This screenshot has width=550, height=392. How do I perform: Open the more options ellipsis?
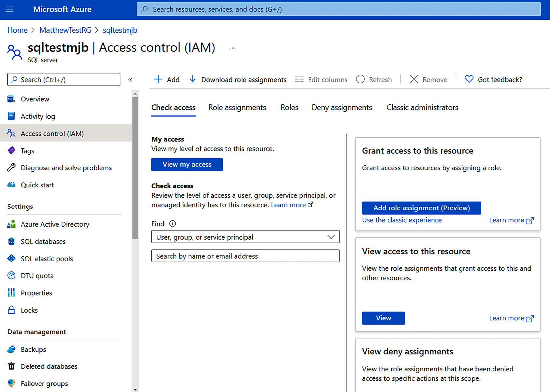tap(232, 48)
